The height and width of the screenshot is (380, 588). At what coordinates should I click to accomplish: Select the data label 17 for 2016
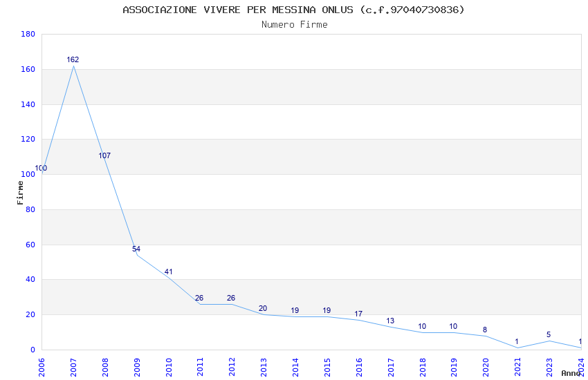click(x=358, y=314)
